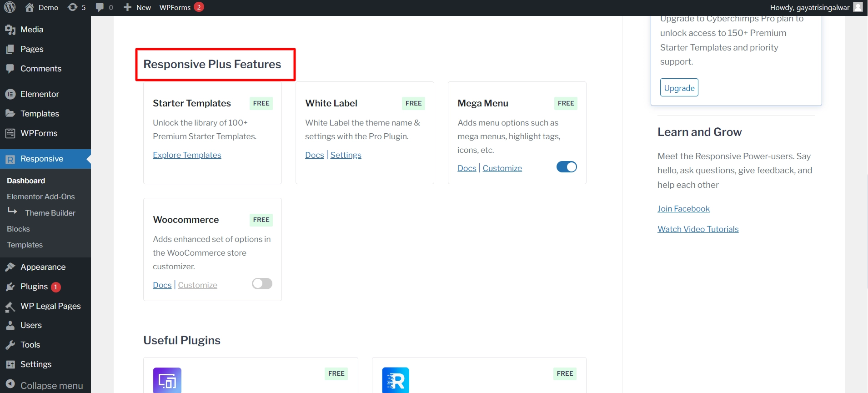868x393 pixels.
Task: Click the blue R plugin logo
Action: click(x=396, y=380)
